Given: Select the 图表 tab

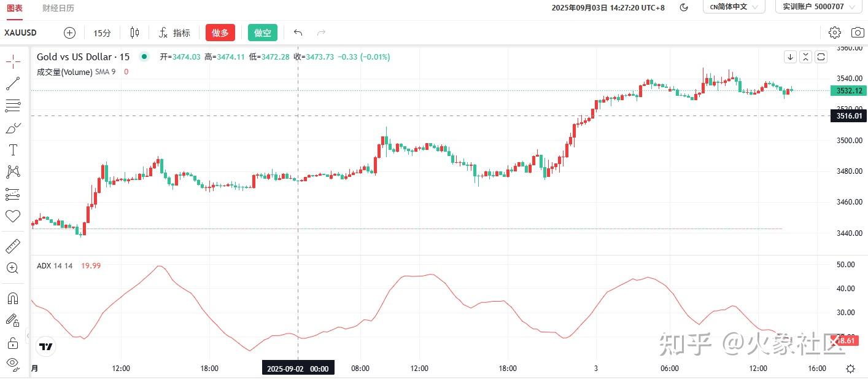Looking at the screenshot, I should (x=15, y=9).
